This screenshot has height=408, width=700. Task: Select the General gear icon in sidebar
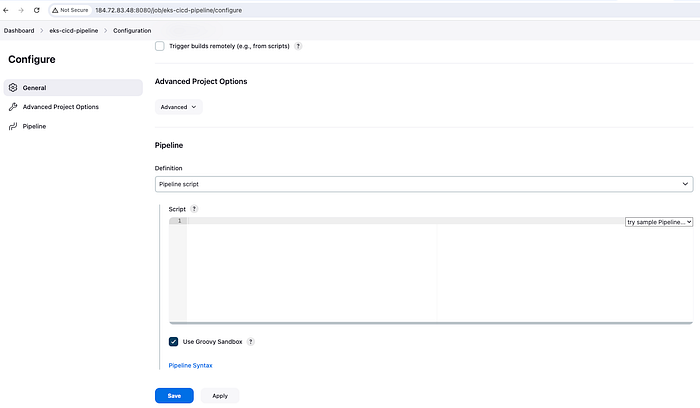pyautogui.click(x=13, y=87)
